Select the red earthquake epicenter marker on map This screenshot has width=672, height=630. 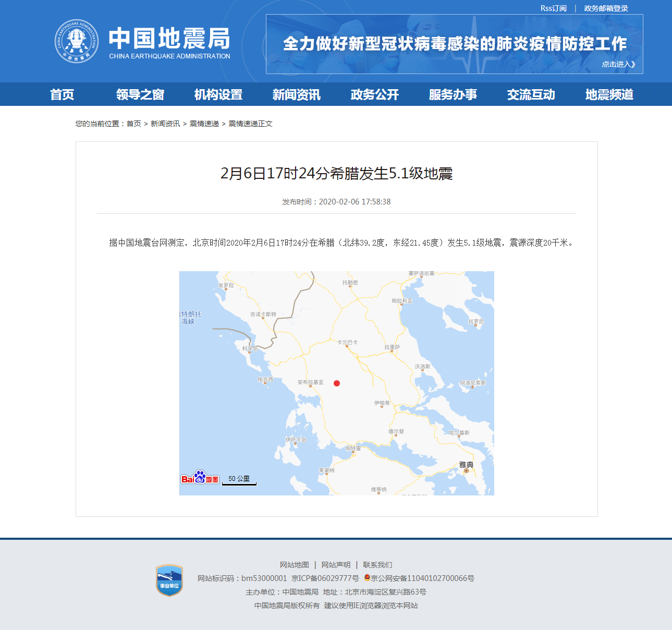click(x=337, y=383)
